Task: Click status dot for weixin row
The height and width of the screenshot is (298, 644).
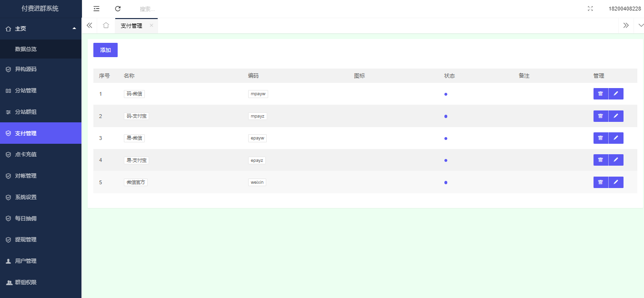Action: (445, 182)
